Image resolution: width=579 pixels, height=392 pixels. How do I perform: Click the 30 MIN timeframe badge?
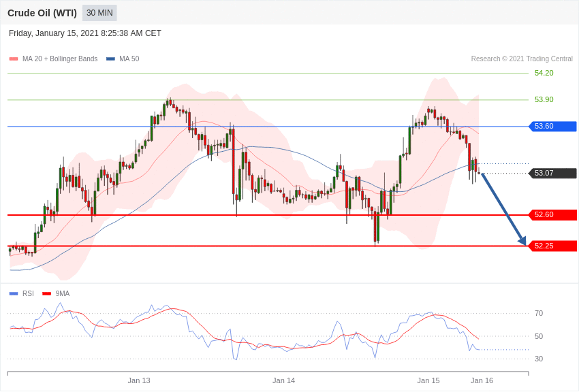99,13
